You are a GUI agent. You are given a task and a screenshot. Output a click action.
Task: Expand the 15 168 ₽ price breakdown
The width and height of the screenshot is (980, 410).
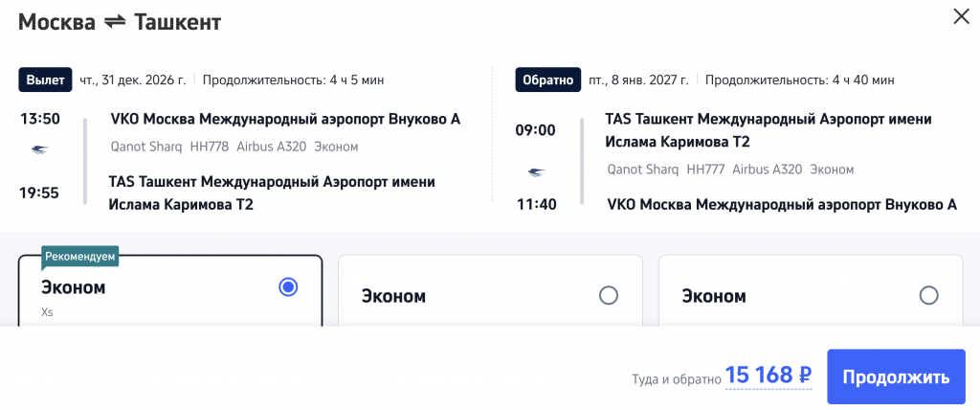[768, 376]
